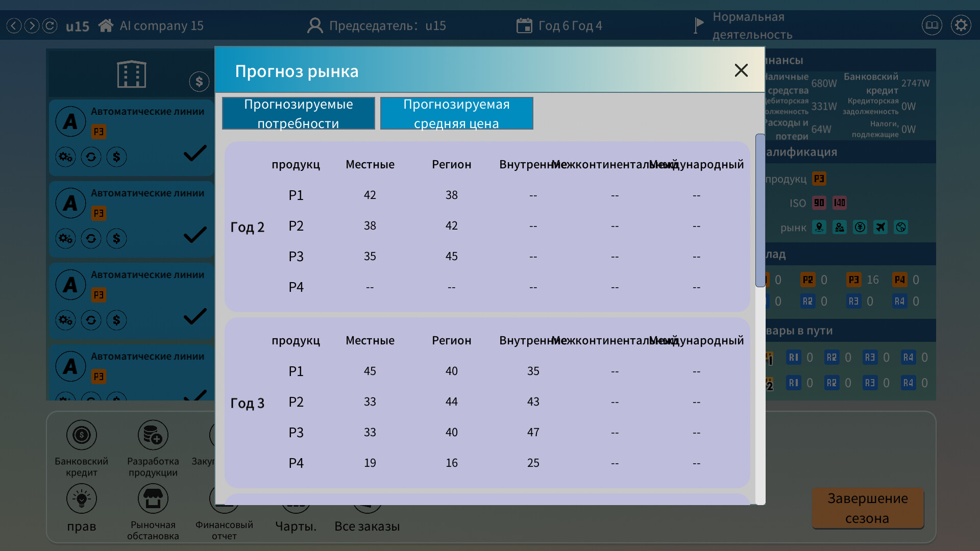
Task: Close the Прогноз рынка dialog
Action: (741, 70)
